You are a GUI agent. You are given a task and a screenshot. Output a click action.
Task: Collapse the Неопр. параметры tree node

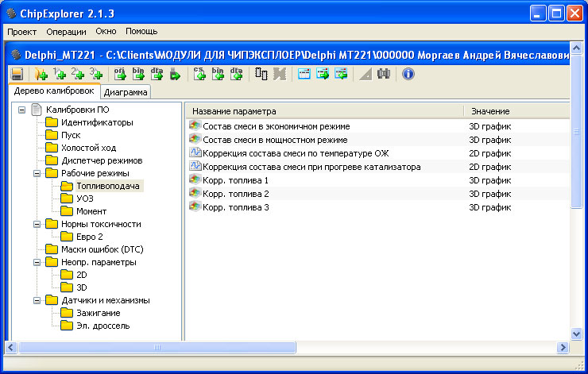coord(37,262)
